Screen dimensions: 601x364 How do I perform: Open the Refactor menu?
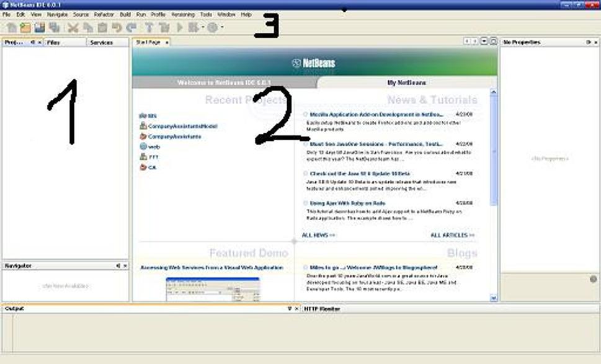tap(104, 14)
